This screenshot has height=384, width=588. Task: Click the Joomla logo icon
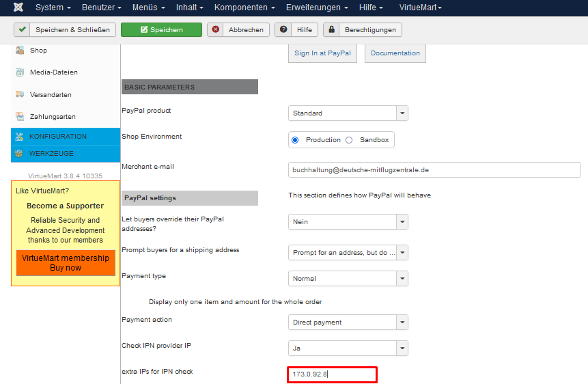tap(18, 8)
